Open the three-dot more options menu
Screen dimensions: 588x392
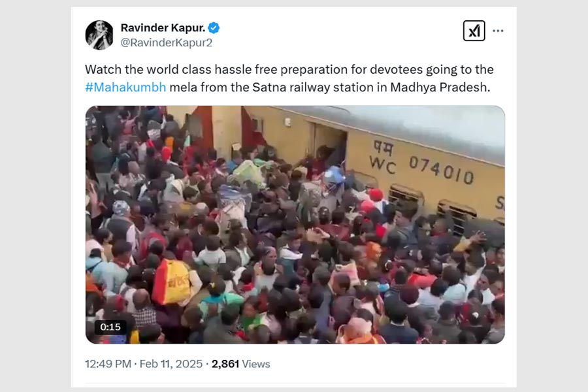click(x=498, y=31)
